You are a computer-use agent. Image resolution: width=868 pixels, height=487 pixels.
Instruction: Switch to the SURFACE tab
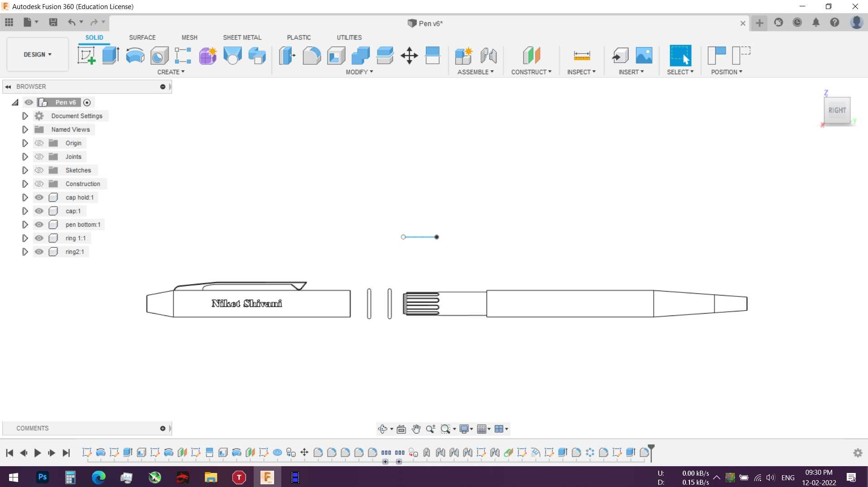(142, 38)
